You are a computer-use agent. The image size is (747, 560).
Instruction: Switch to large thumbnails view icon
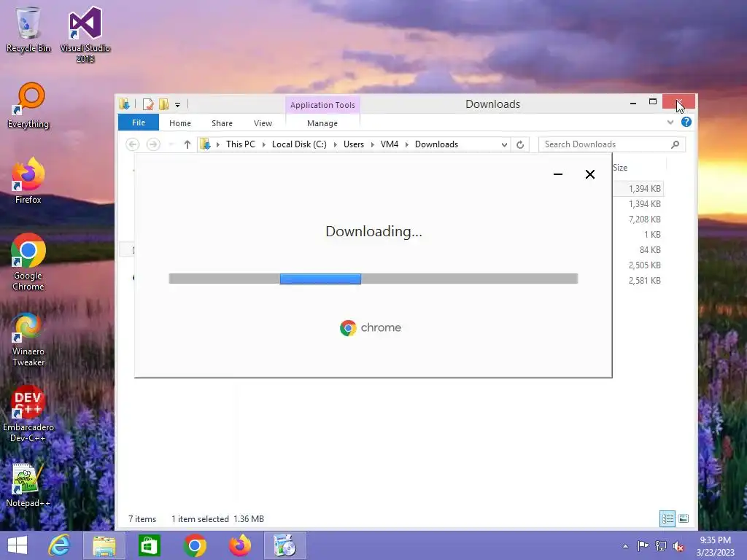point(684,518)
